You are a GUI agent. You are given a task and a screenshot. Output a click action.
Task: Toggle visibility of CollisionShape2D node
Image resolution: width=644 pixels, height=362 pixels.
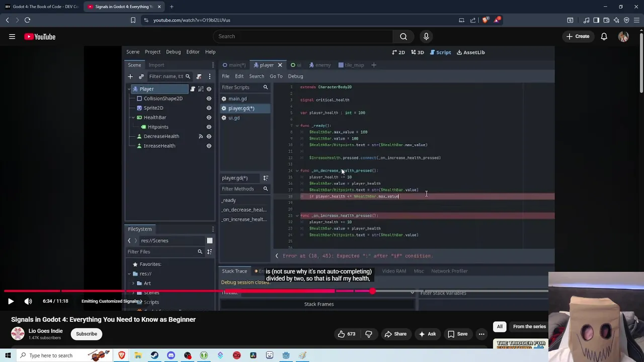[x=209, y=99]
